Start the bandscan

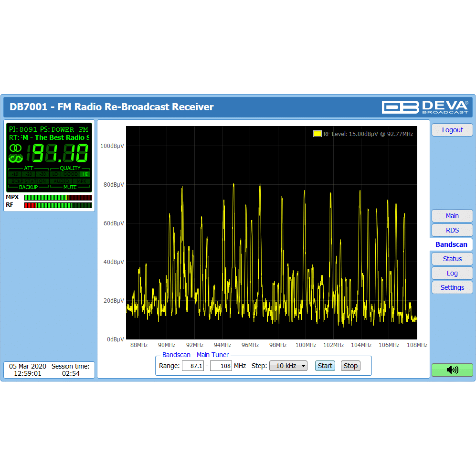(325, 366)
